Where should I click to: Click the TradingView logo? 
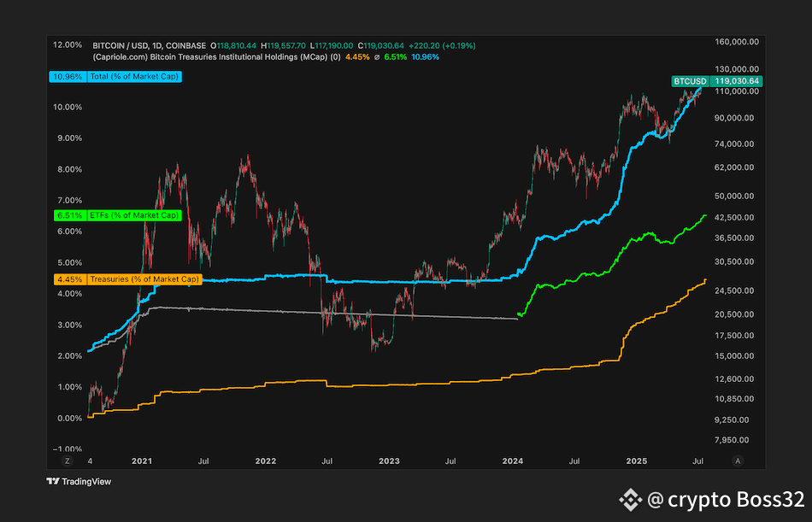pos(79,482)
